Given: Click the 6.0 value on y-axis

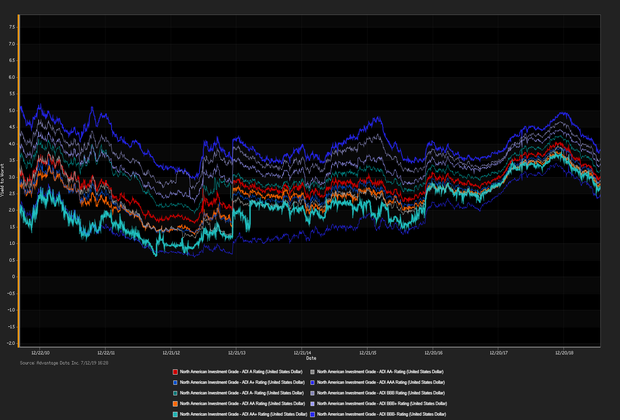Looking at the screenshot, I should [x=11, y=77].
